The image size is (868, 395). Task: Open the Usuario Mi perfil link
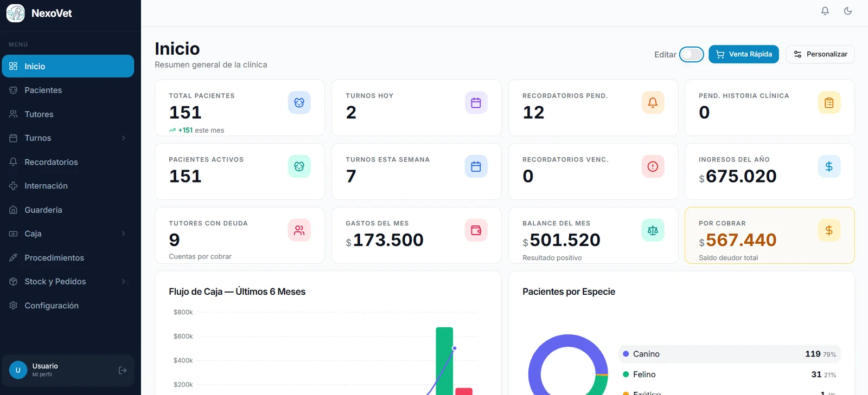coord(45,370)
